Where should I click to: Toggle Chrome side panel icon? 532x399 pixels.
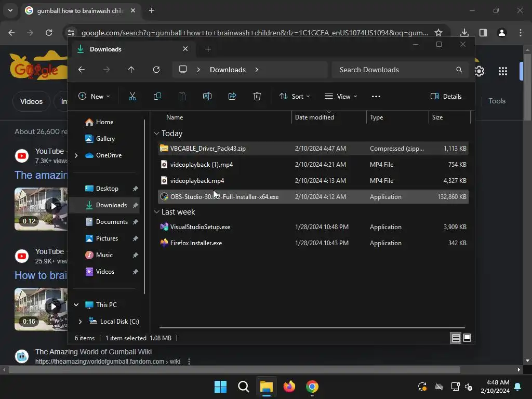(483, 33)
